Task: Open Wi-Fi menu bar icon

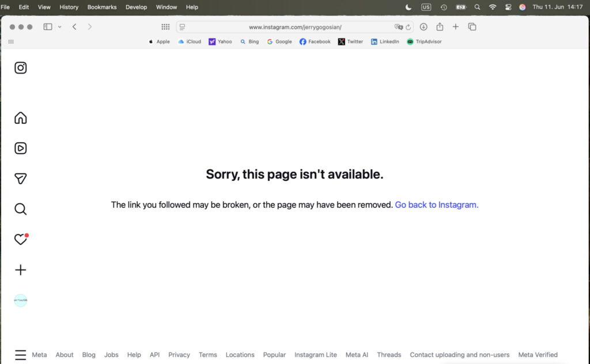Action: pos(493,7)
